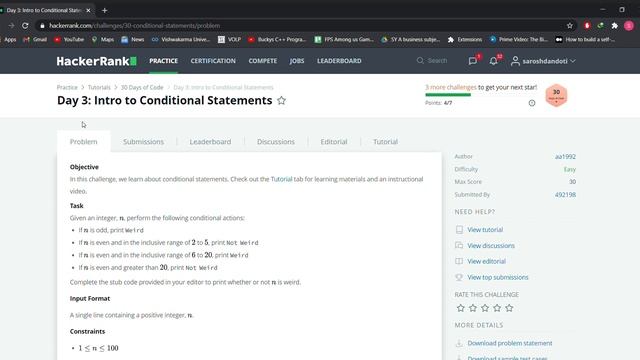The height and width of the screenshot is (360, 640).
Task: Open the COMPETE nav item
Action: 263,61
